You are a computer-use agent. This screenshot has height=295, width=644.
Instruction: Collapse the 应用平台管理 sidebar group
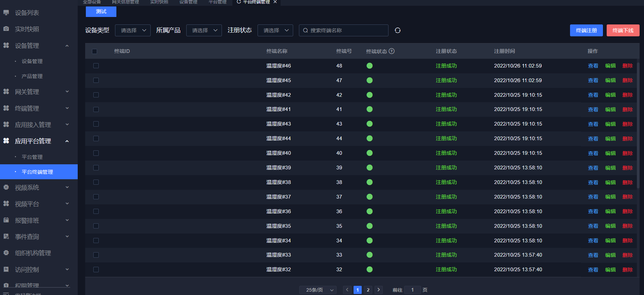(x=67, y=141)
